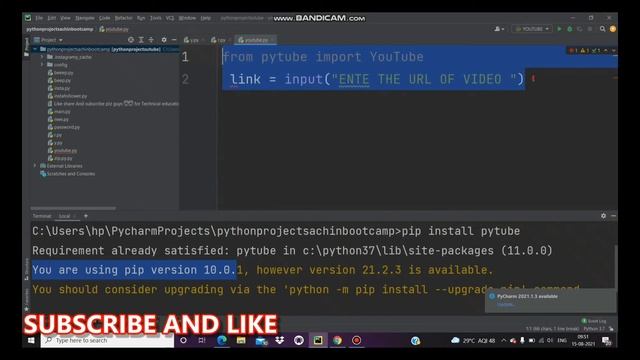
Task: Open the Windows Start menu
Action: [31, 340]
